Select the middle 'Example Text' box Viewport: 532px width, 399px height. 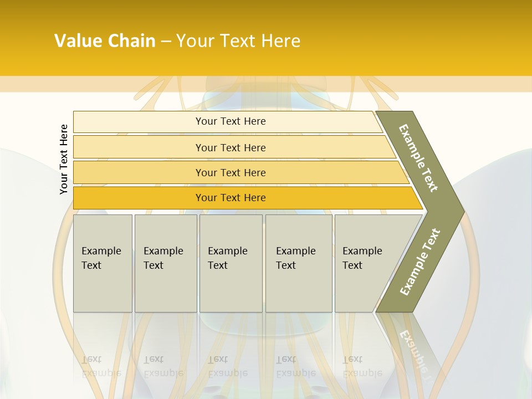pyautogui.click(x=231, y=263)
